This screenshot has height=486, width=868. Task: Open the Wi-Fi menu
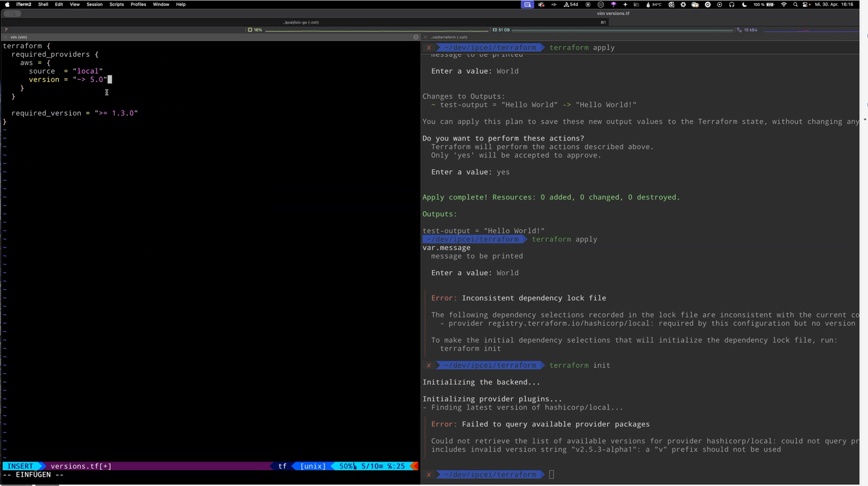click(x=784, y=4)
